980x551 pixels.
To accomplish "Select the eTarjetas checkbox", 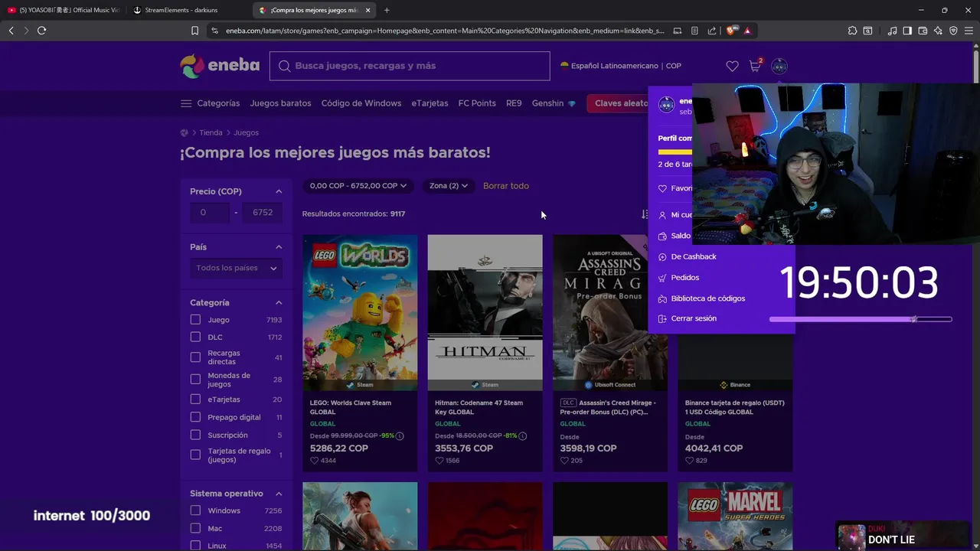I will tap(195, 399).
